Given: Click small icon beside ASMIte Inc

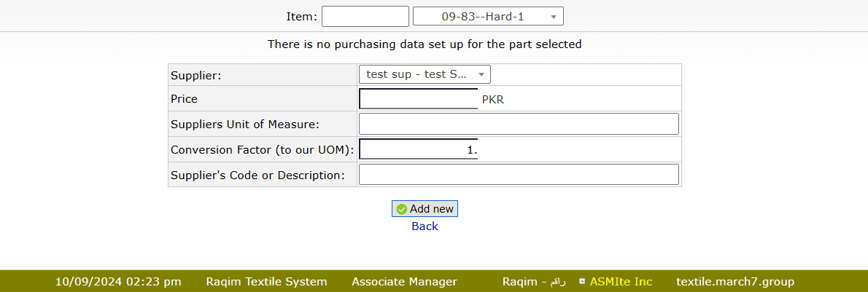Looking at the screenshot, I should point(581,281).
